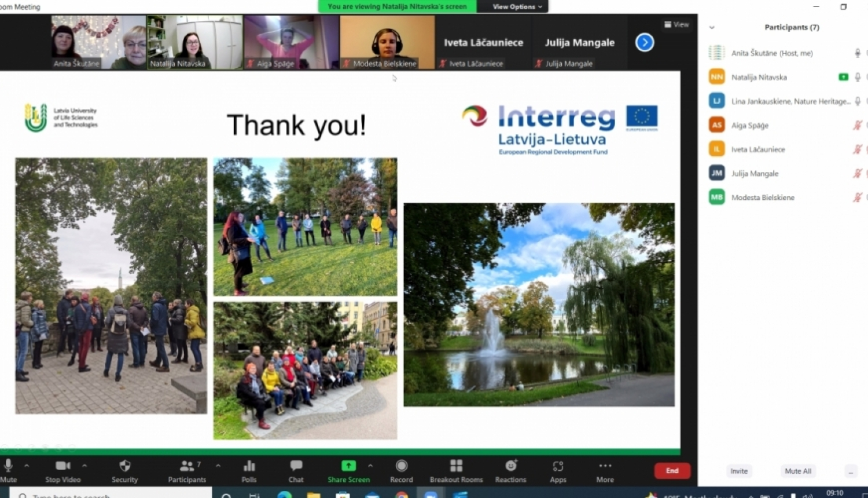This screenshot has height=498, width=868.
Task: Open Breakout Rooms
Action: [456, 470]
